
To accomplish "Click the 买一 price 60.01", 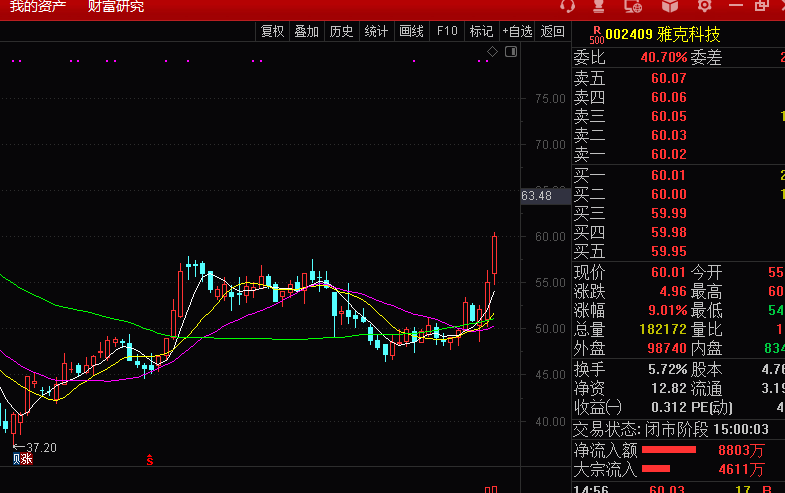I will tap(669, 175).
